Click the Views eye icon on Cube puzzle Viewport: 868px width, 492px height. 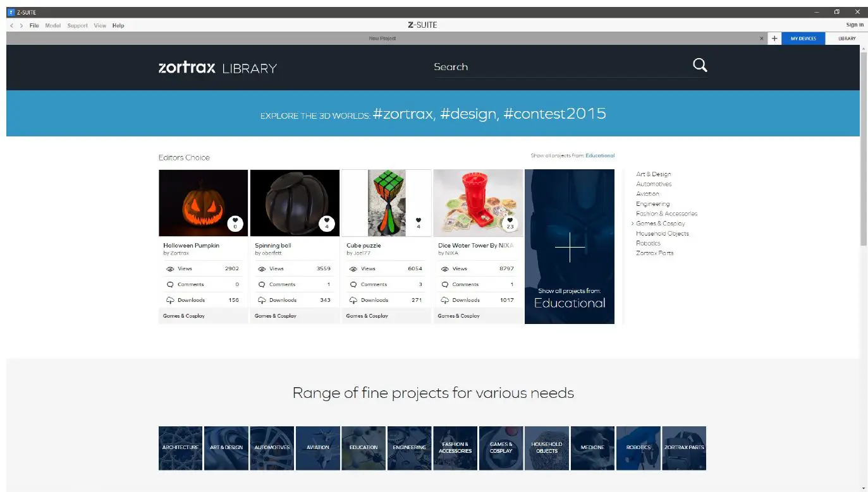[355, 268]
